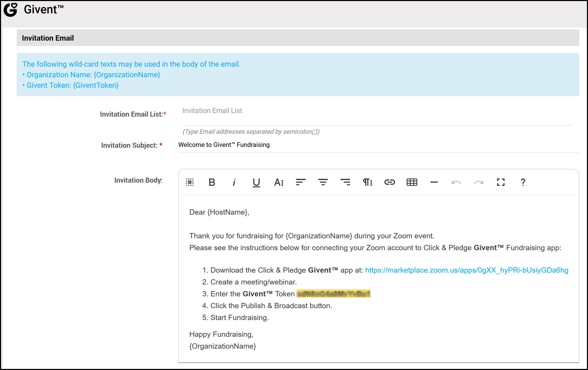Click the Givent™ title text

[44, 10]
